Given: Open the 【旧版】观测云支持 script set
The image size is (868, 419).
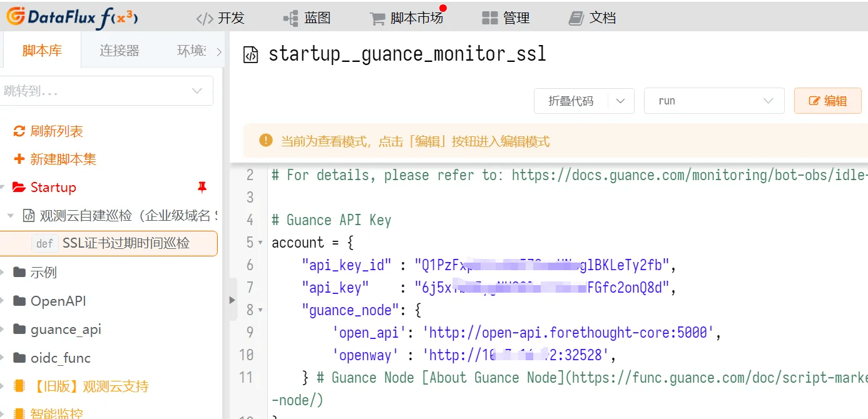Looking at the screenshot, I should 81,386.
